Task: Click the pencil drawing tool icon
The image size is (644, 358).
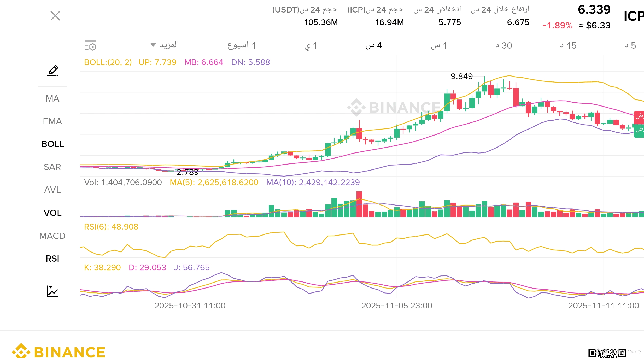Action: [x=53, y=71]
